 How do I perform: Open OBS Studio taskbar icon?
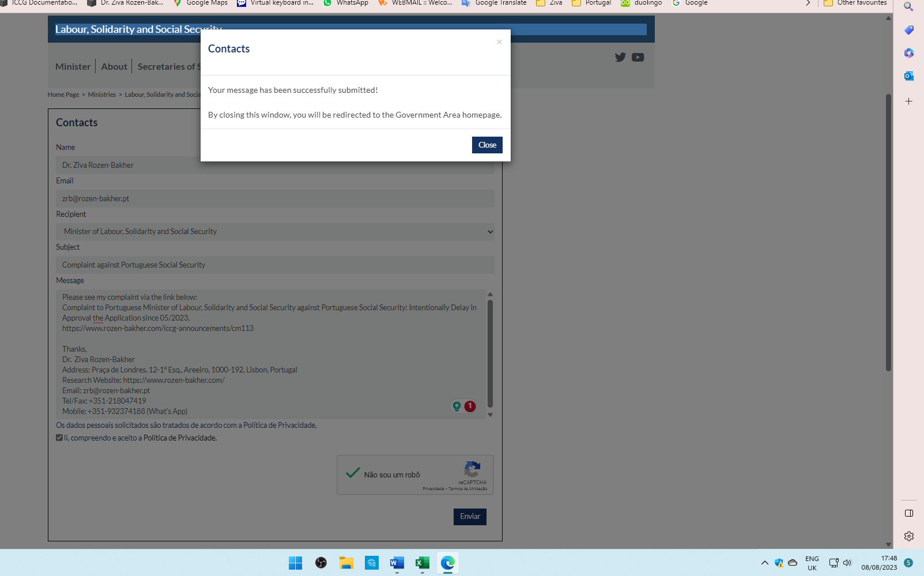coord(321,563)
